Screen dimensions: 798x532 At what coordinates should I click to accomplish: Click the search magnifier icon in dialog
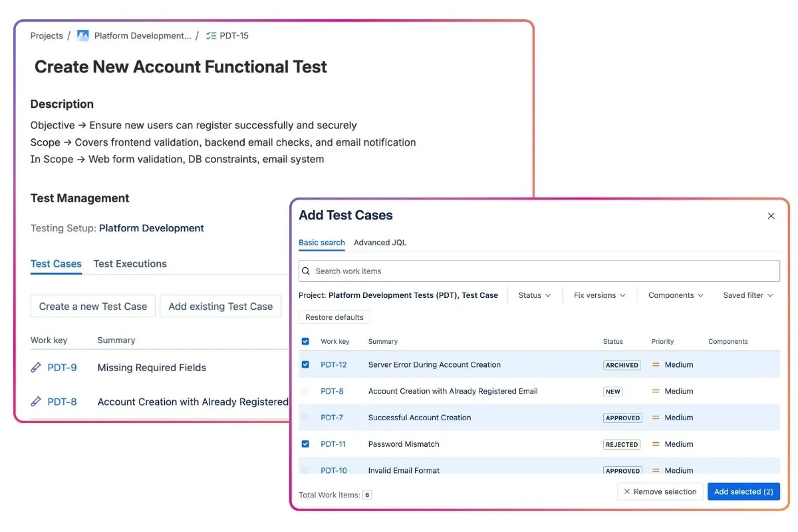pyautogui.click(x=306, y=271)
